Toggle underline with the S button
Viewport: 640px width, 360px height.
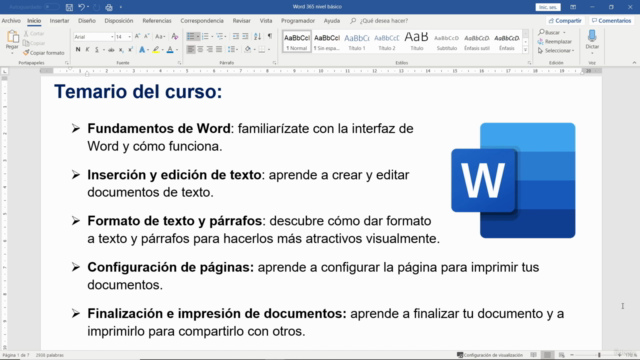(x=97, y=50)
